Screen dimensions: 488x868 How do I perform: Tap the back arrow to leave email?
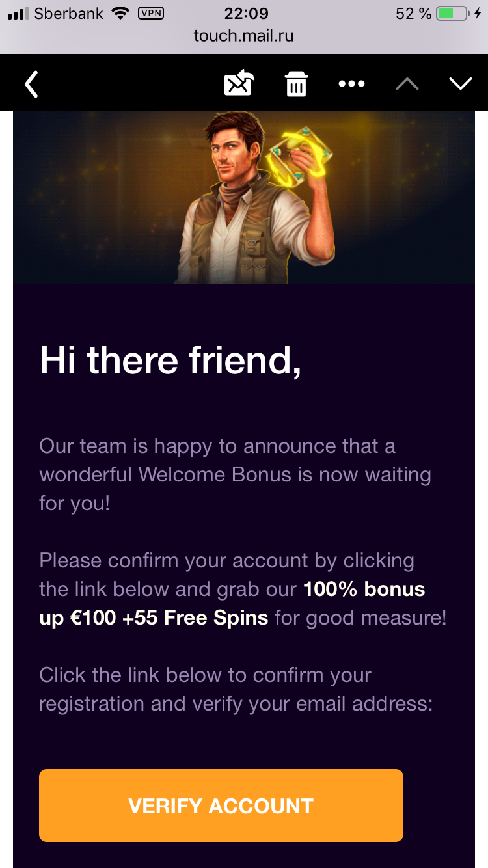(31, 84)
